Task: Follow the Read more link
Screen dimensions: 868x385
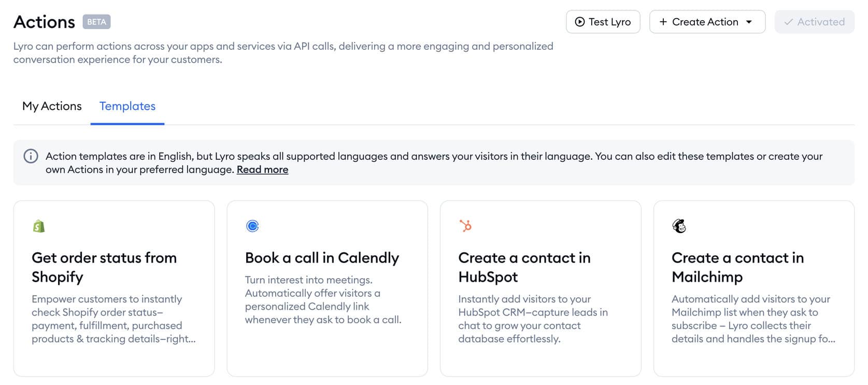Action: 262,170
